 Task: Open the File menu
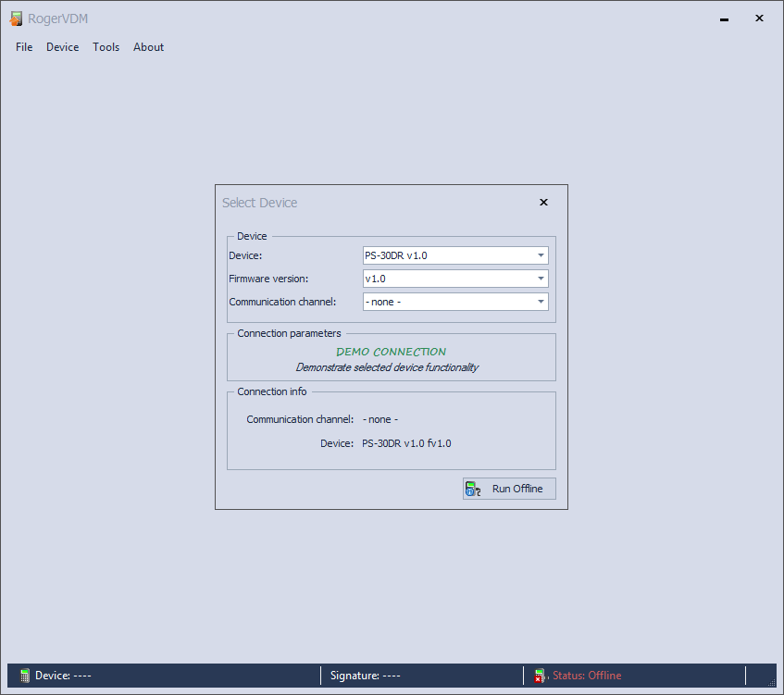click(x=24, y=47)
